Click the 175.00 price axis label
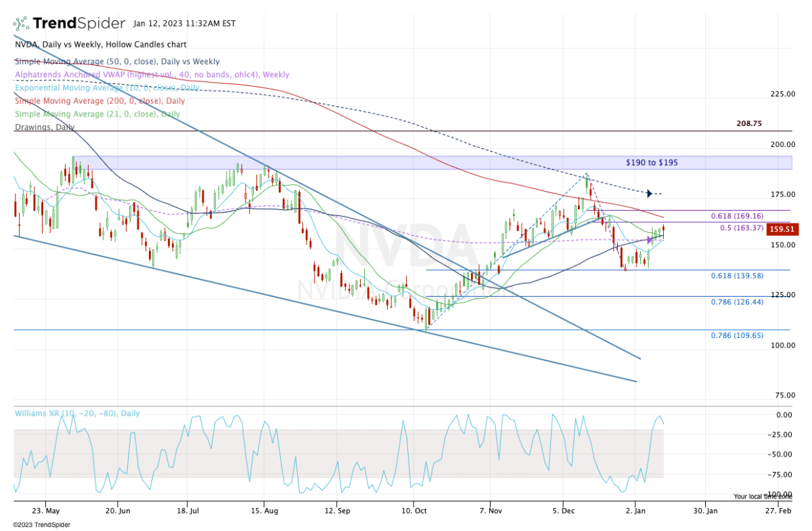Image resolution: width=812 pixels, height=531 pixels. pyautogui.click(x=783, y=194)
